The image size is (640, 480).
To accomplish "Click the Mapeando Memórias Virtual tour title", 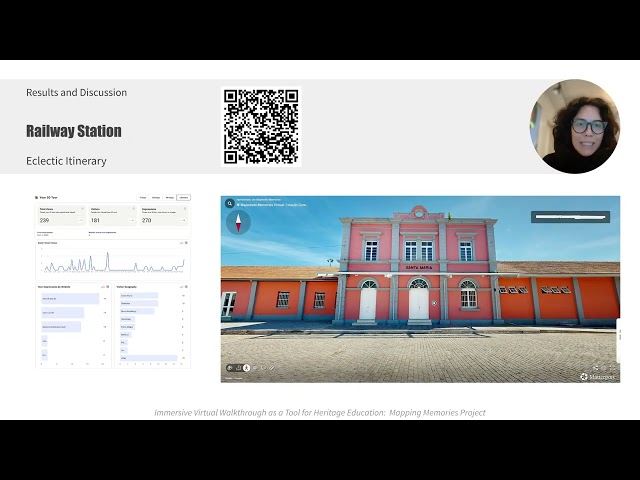I will pyautogui.click(x=272, y=204).
